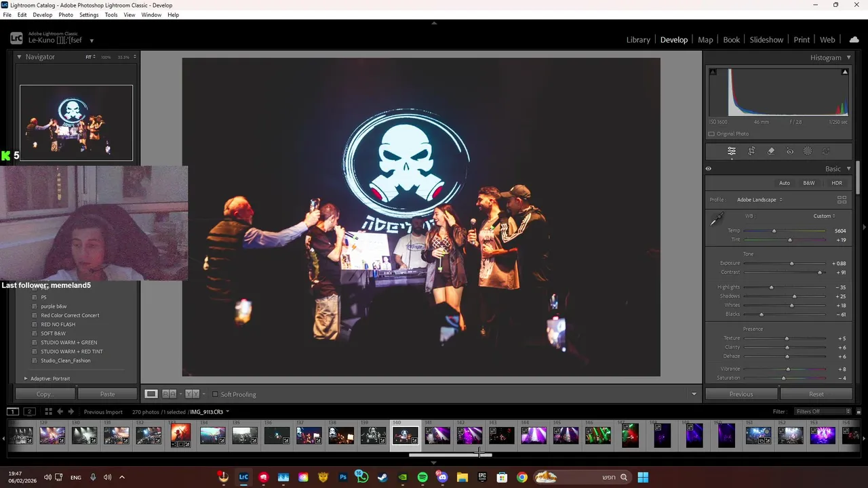The width and height of the screenshot is (868, 488).
Task: Adjust the Exposure slider handle
Action: (x=791, y=264)
